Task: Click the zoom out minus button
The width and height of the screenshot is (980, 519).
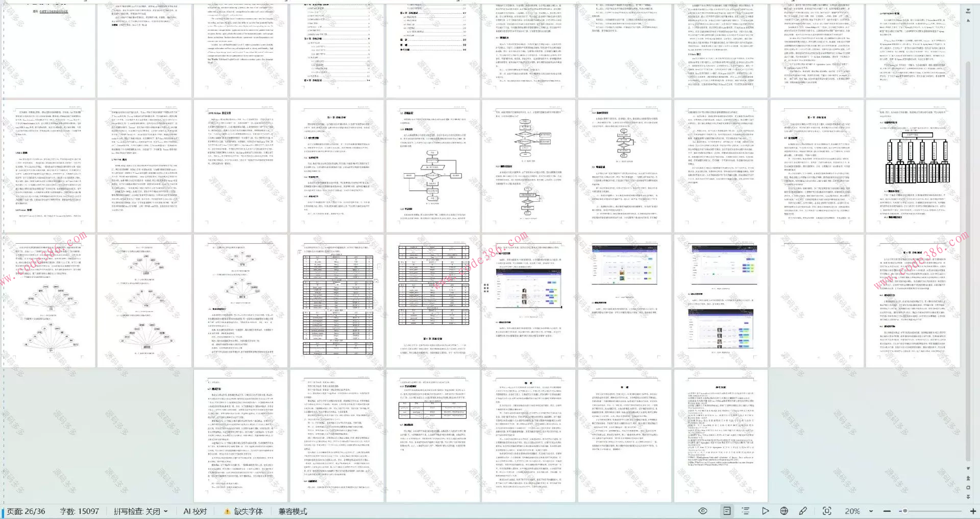Action: tap(887, 511)
